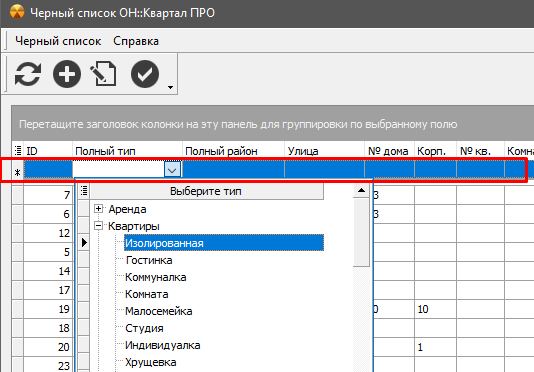Click the edit document pencil icon
The image size is (534, 372).
click(x=104, y=73)
